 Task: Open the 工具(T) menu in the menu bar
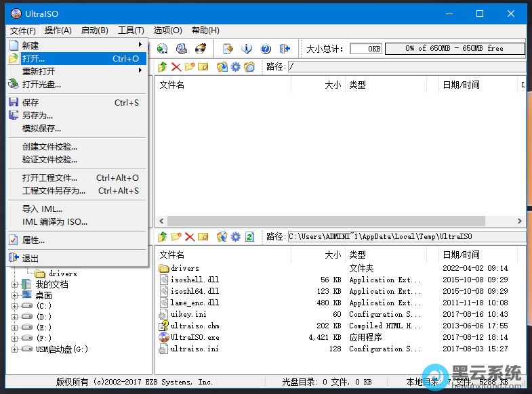(131, 30)
